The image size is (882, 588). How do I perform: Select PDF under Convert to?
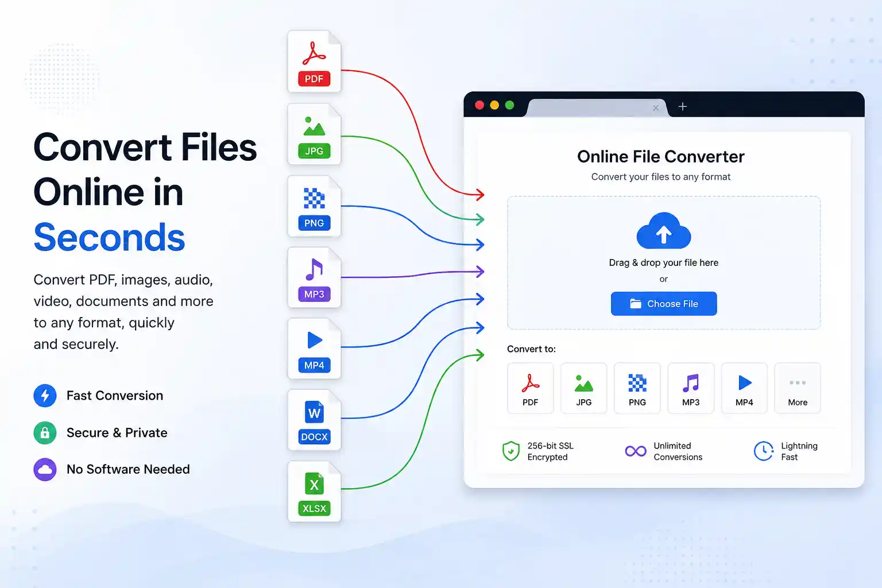click(x=531, y=388)
